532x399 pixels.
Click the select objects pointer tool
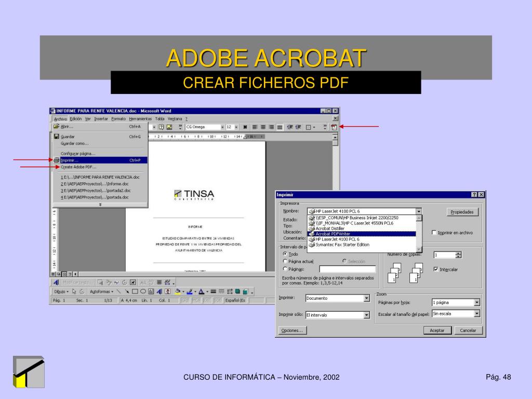pyautogui.click(x=74, y=291)
